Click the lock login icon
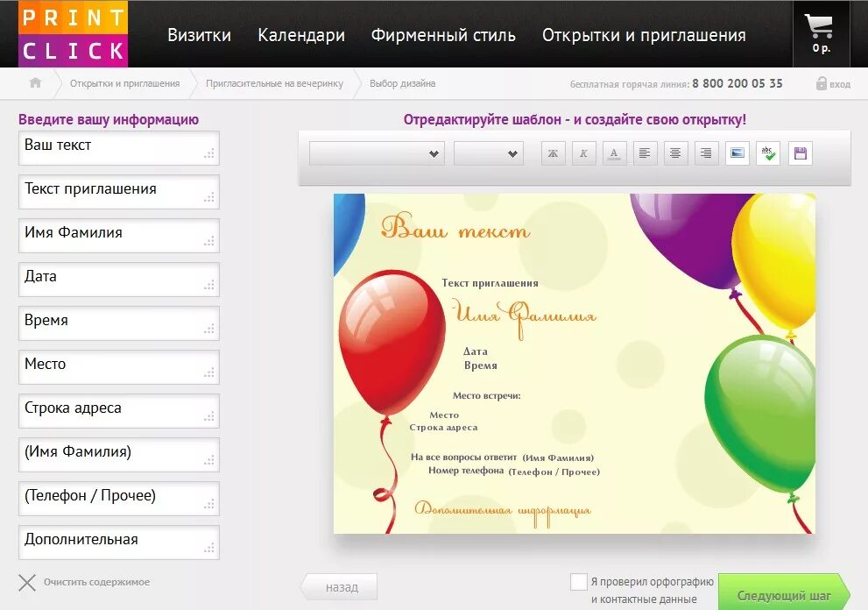Image resolution: width=868 pixels, height=610 pixels. point(822,83)
